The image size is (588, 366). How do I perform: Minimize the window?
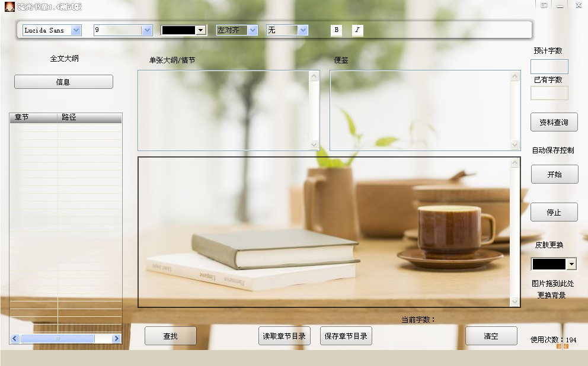point(560,5)
